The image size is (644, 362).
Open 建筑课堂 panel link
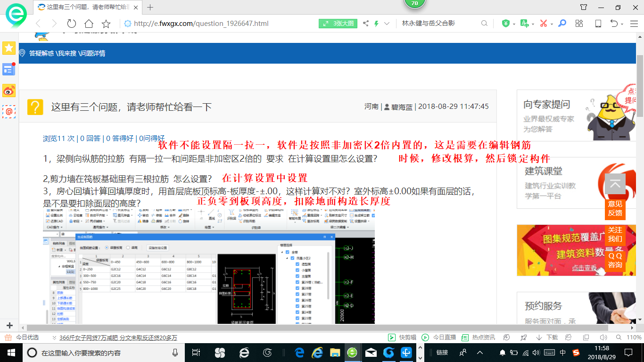click(x=544, y=171)
